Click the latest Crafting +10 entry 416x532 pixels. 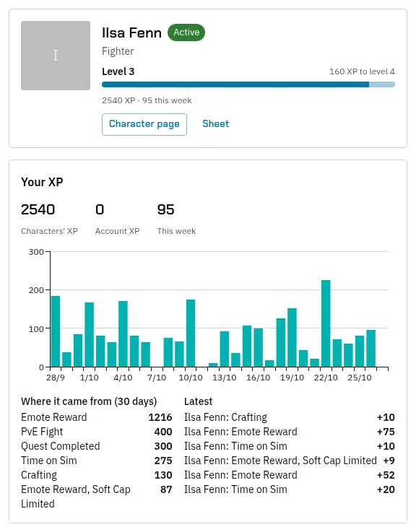(290, 417)
